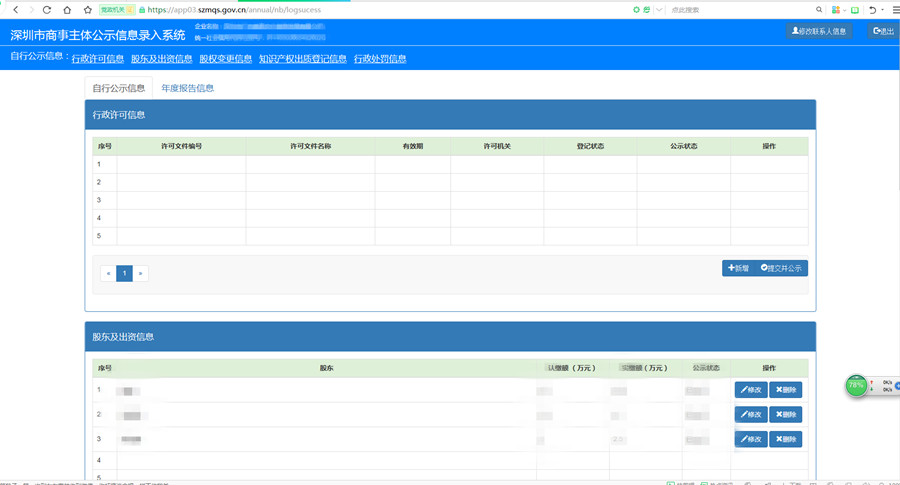Image resolution: width=900 pixels, height=485 pixels.
Task: Go to next page with » pagination arrow
Action: tap(141, 273)
